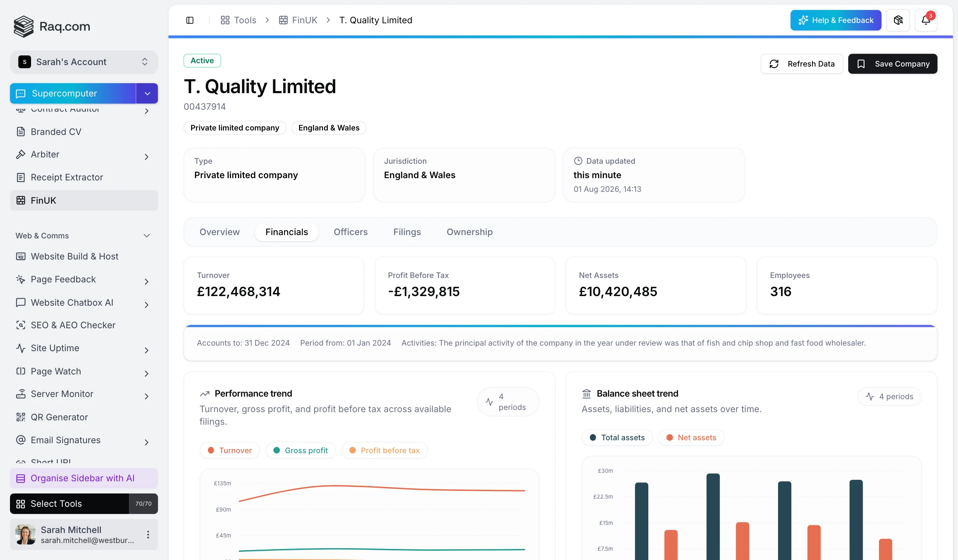
Task: Expand the Arbiter submenu chevron
Action: click(147, 157)
